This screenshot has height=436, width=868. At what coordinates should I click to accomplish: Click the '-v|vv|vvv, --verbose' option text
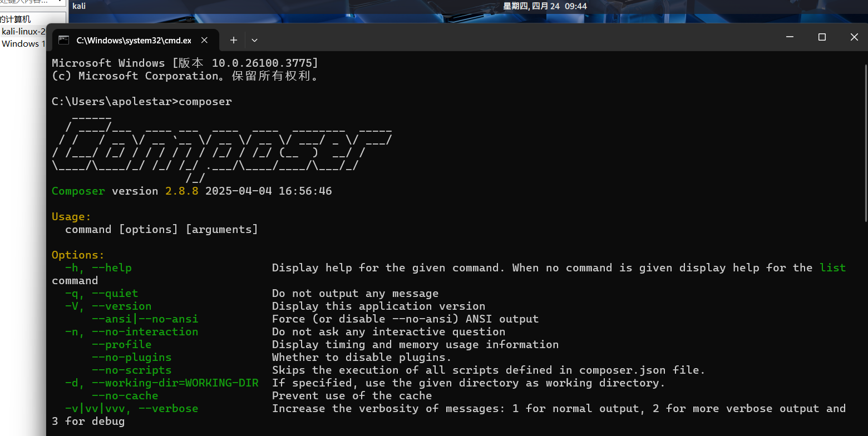point(132,409)
